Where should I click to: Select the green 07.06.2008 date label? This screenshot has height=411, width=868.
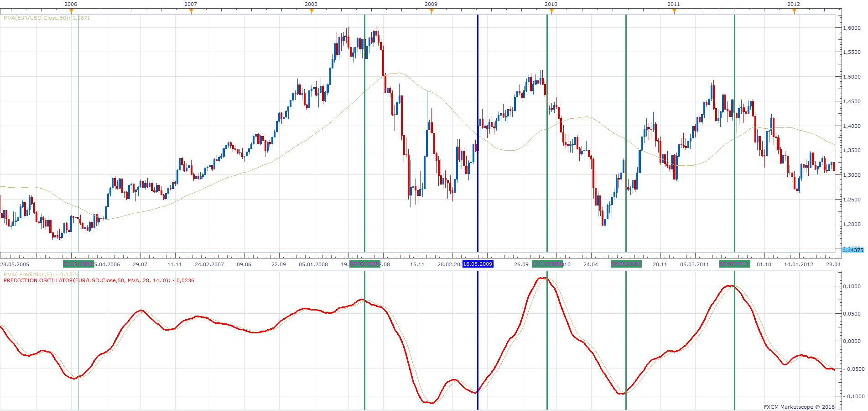coord(365,264)
